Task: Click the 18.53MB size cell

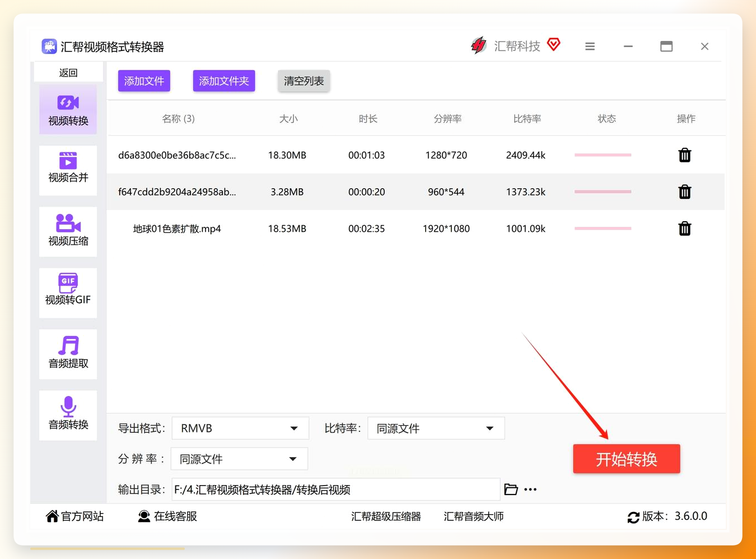Action: [x=287, y=229]
